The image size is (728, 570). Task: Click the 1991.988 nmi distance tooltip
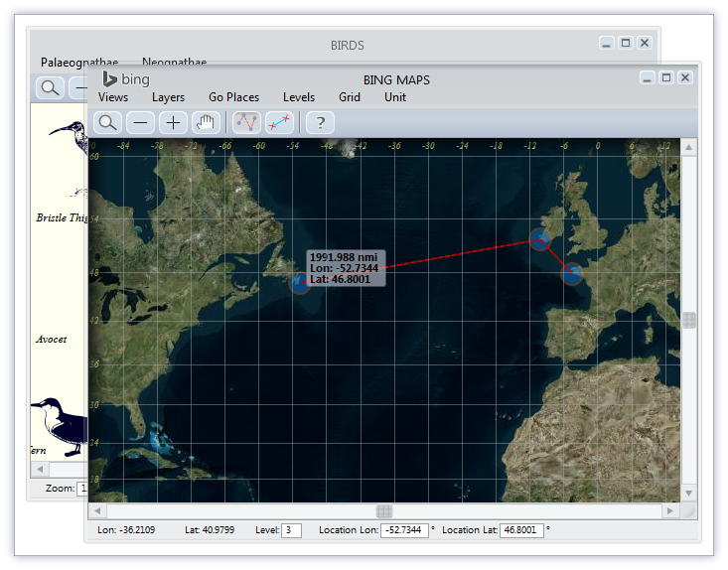click(346, 268)
